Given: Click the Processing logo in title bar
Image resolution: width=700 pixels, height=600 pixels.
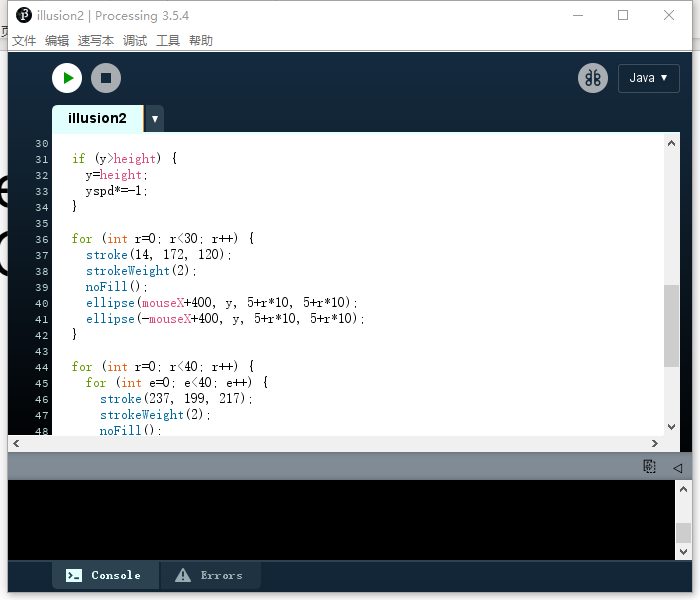Looking at the screenshot, I should (24, 15).
